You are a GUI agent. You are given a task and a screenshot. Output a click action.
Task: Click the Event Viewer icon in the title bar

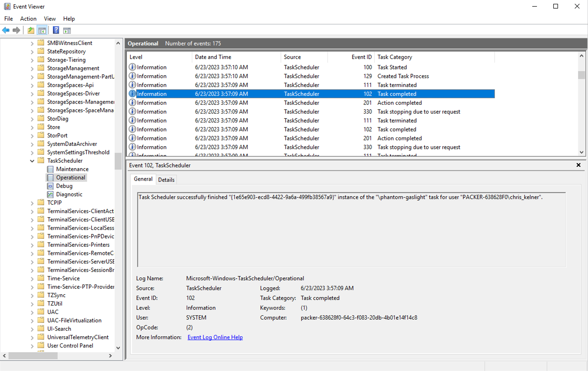point(7,6)
